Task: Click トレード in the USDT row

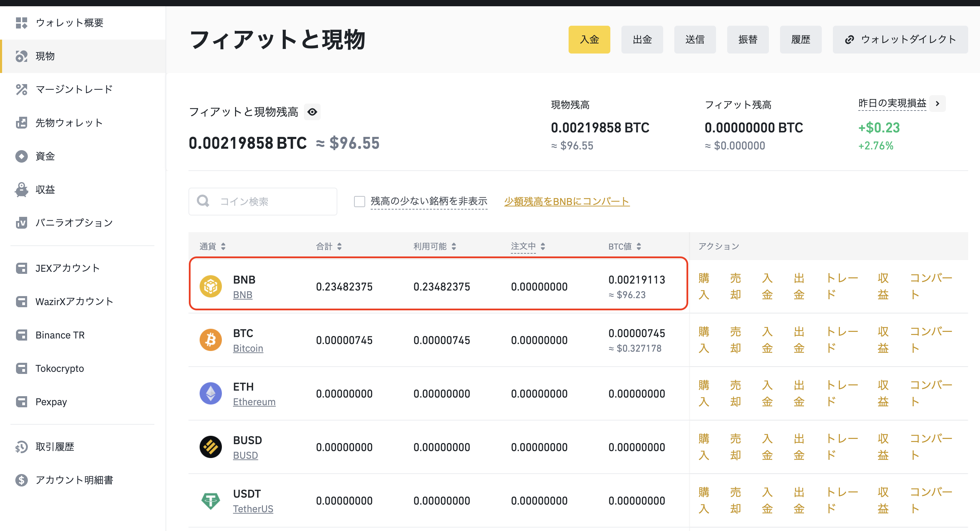Action: pos(842,500)
